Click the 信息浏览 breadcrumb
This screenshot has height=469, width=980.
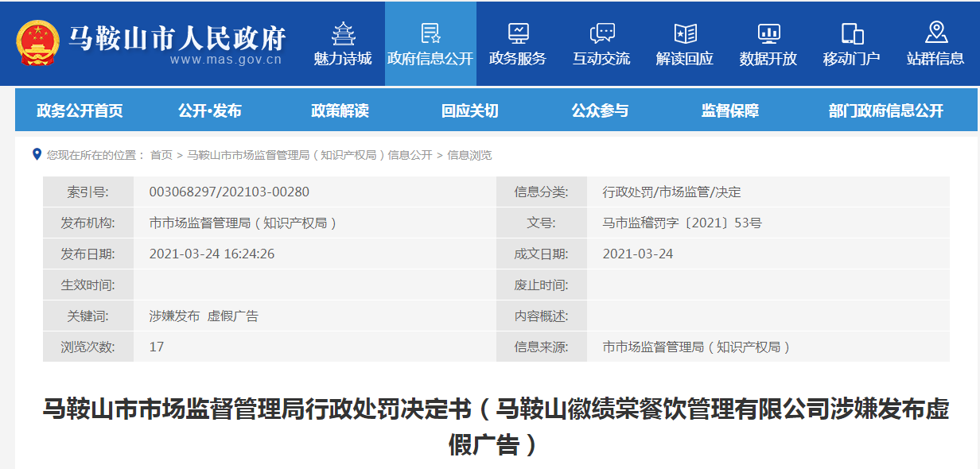click(x=469, y=155)
